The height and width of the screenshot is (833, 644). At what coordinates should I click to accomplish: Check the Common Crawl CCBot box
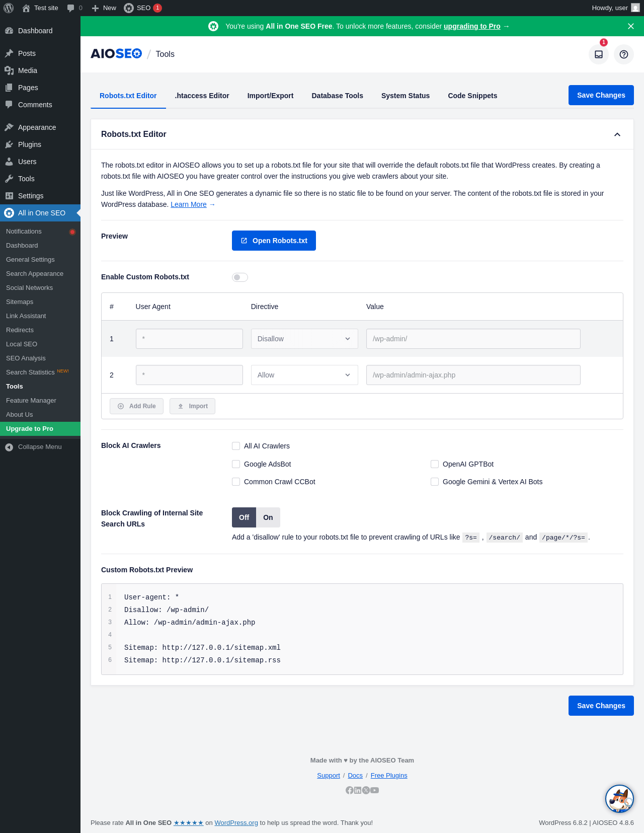(x=236, y=482)
